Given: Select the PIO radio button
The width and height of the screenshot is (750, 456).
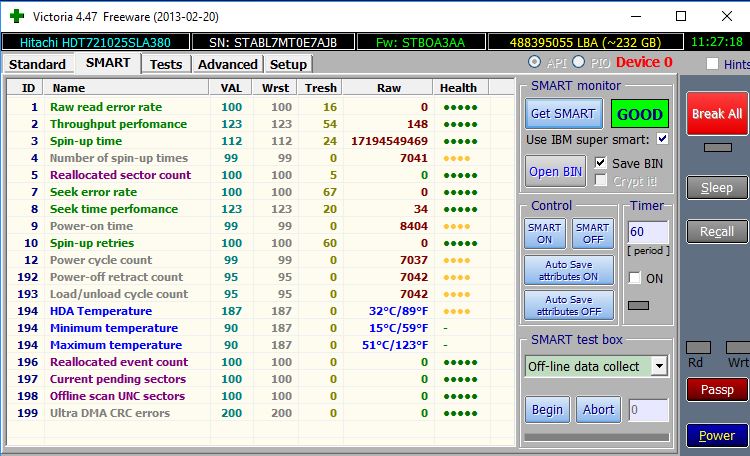Looking at the screenshot, I should point(580,63).
